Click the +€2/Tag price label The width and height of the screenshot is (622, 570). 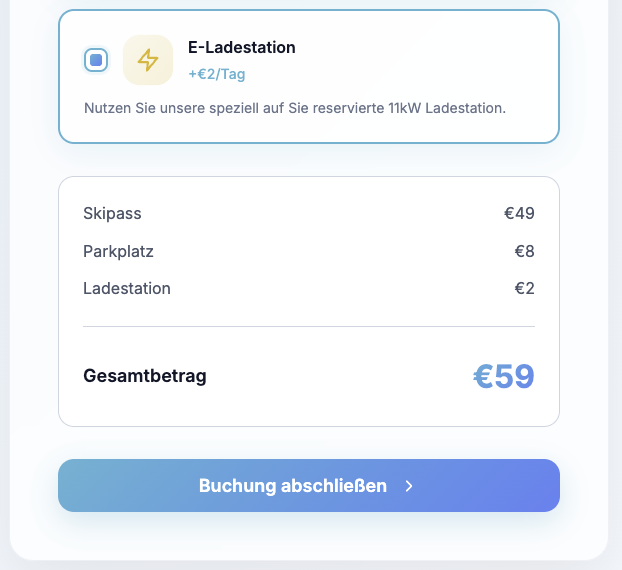pos(216,74)
